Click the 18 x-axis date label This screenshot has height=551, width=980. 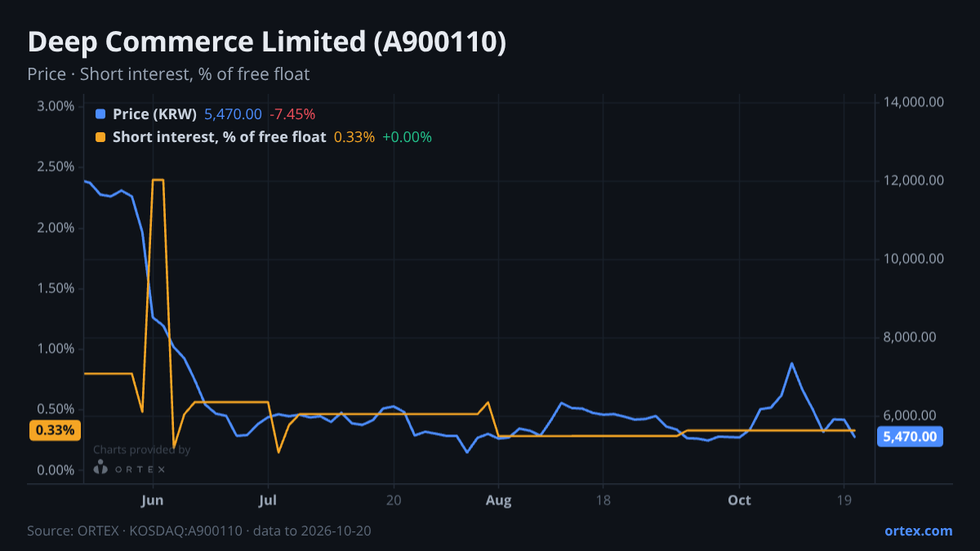click(603, 500)
